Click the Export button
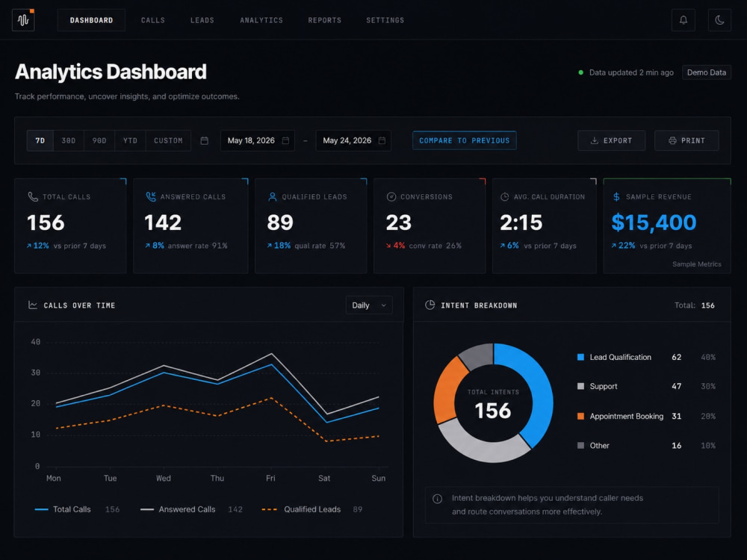 click(x=611, y=140)
